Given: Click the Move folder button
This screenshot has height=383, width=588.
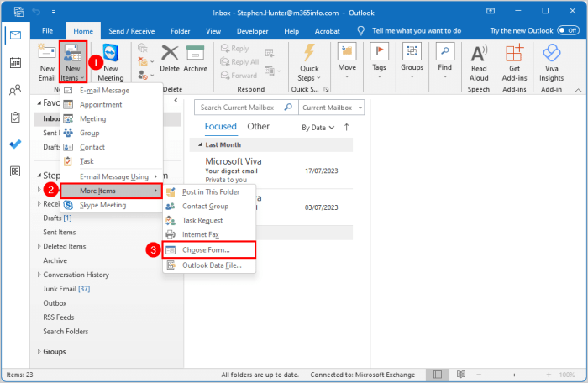Looking at the screenshot, I should (347, 60).
